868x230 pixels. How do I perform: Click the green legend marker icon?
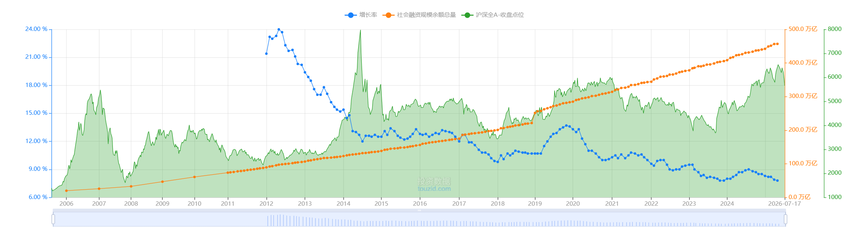tap(467, 15)
